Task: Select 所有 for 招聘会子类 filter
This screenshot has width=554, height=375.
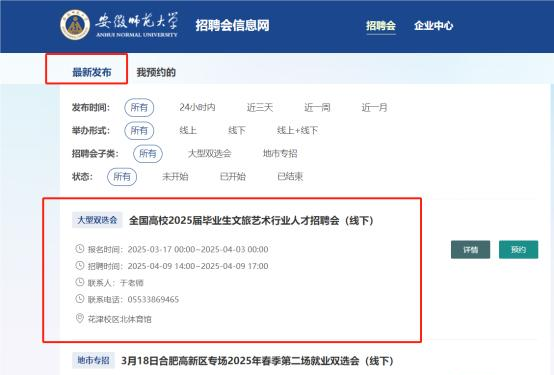Action: (148, 153)
